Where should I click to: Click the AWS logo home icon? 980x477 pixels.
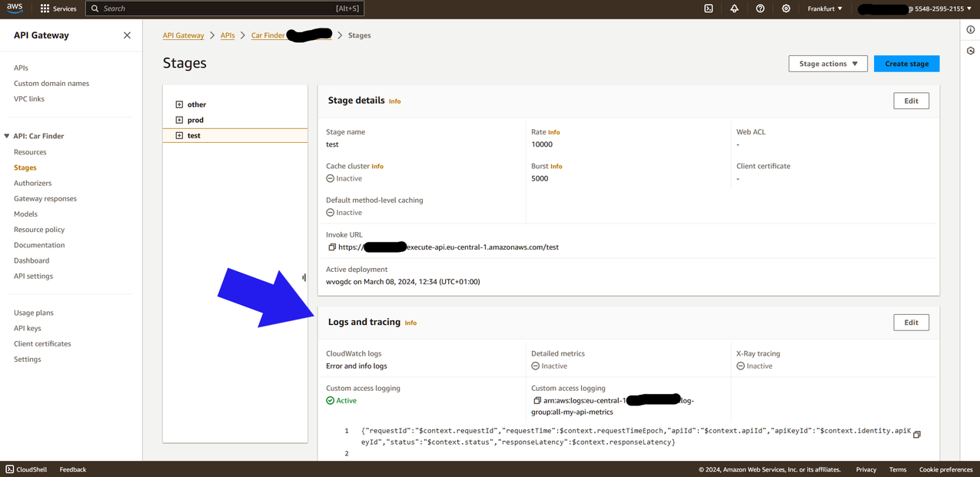15,8
